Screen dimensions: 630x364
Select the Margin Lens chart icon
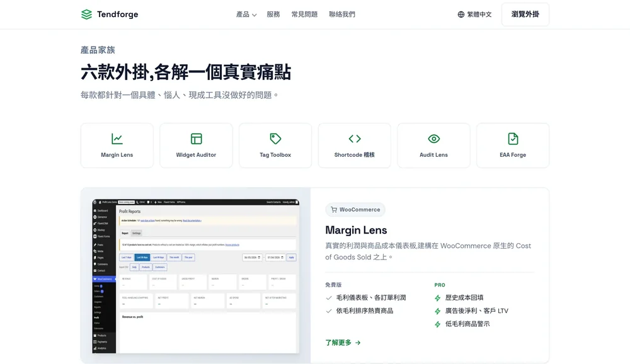(x=117, y=139)
